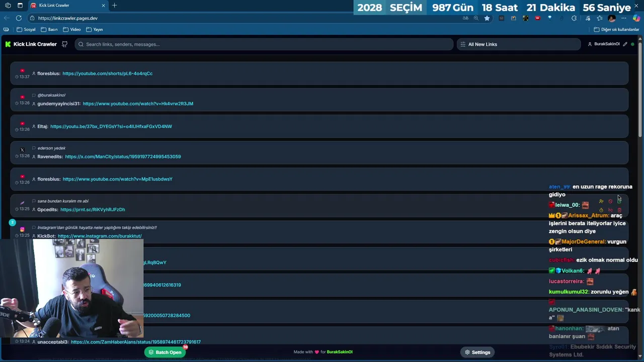
Task: Click the green Kick logo in the header
Action: click(x=8, y=44)
